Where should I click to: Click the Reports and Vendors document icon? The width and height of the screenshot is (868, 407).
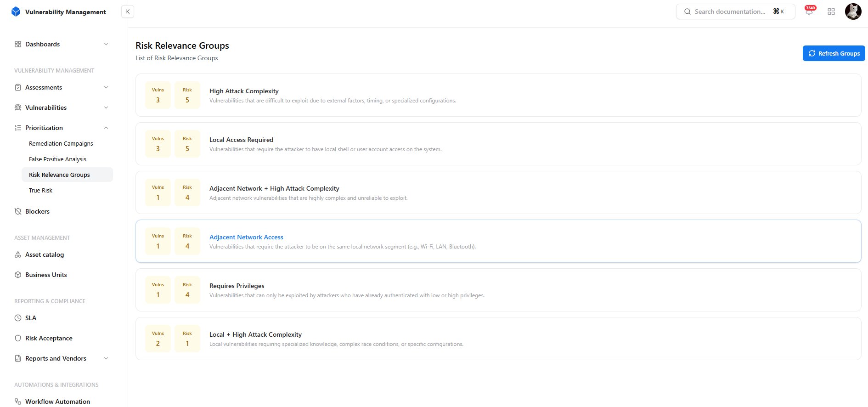point(18,358)
